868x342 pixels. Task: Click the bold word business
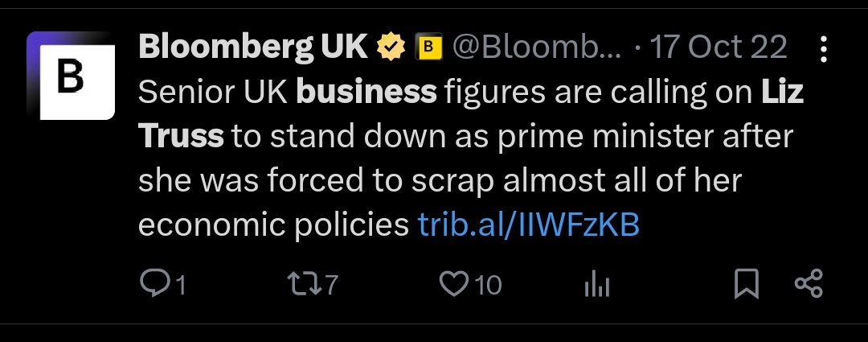point(366,92)
